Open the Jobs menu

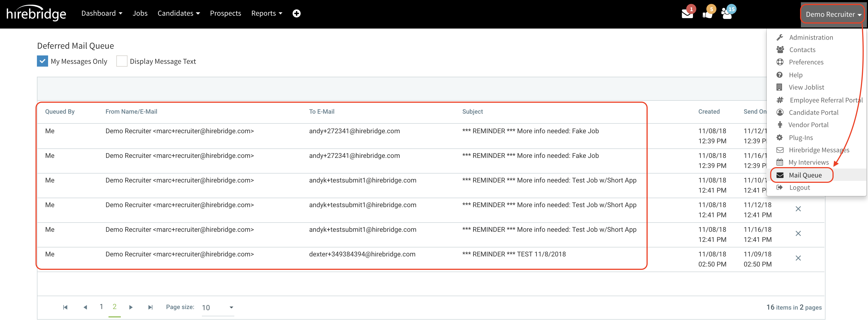pos(140,13)
